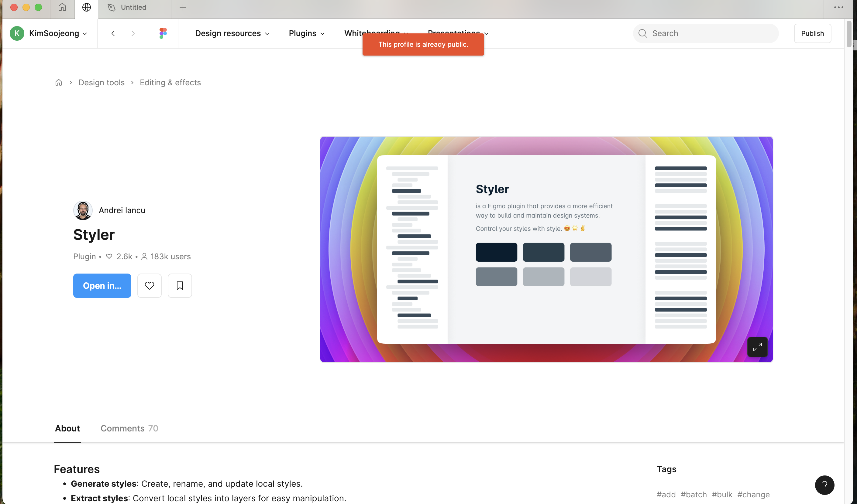Select the Community globe tab
This screenshot has width=857, height=504.
[87, 7]
